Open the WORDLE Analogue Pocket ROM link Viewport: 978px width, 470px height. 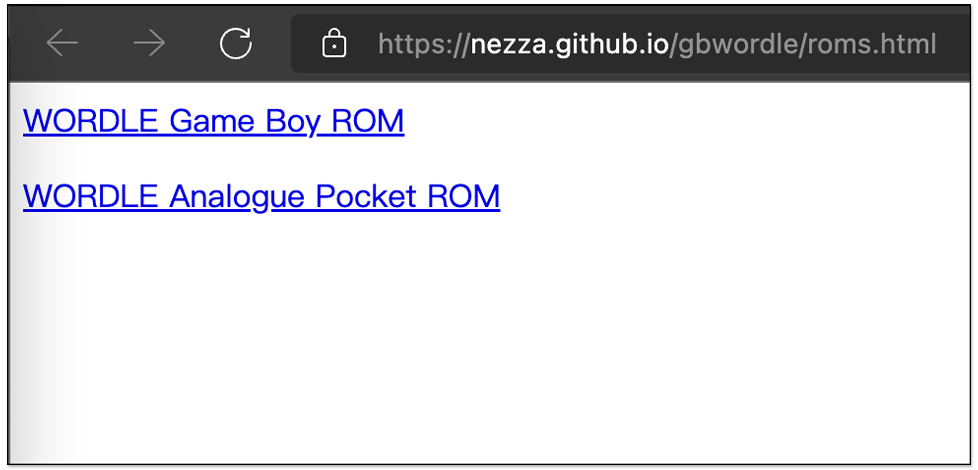(x=261, y=196)
